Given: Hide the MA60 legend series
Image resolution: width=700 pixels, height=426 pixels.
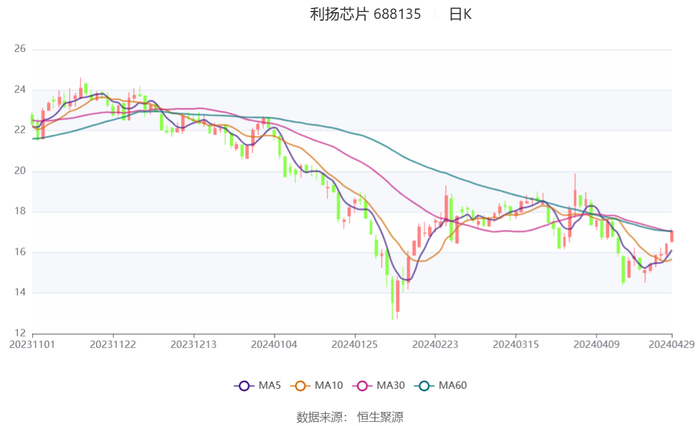Looking at the screenshot, I should pyautogui.click(x=443, y=385).
